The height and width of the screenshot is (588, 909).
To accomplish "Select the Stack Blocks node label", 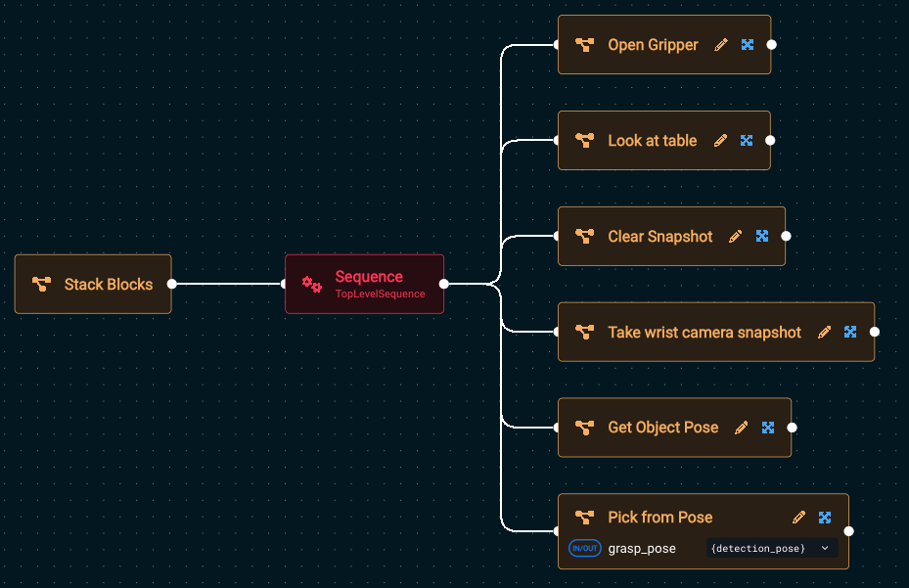I will 109,284.
